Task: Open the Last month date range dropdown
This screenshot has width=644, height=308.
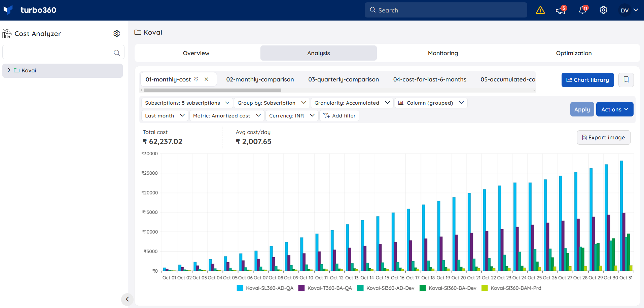Action: tap(165, 115)
